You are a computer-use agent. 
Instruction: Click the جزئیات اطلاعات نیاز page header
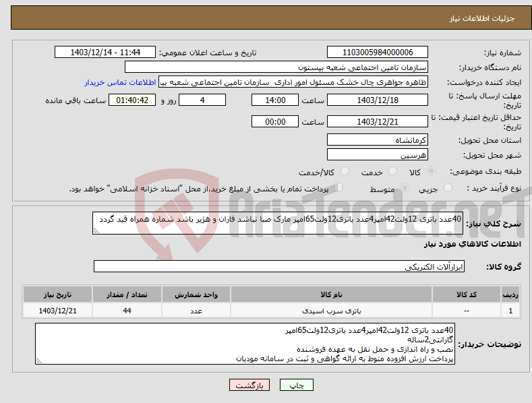pyautogui.click(x=482, y=18)
